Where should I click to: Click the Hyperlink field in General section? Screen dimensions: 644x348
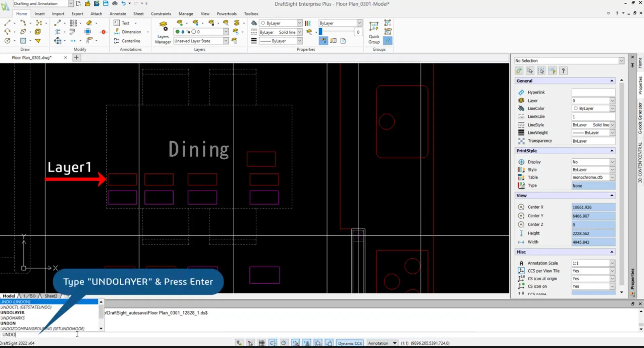tap(593, 92)
